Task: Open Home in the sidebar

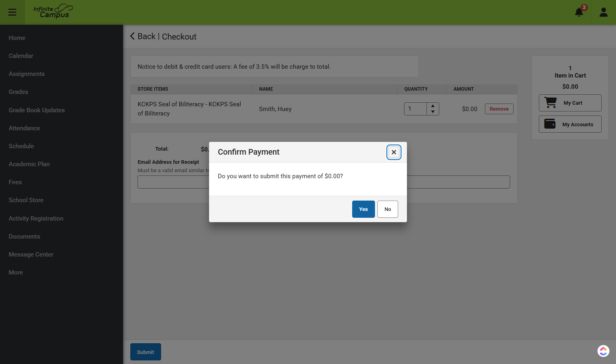Action: (17, 38)
